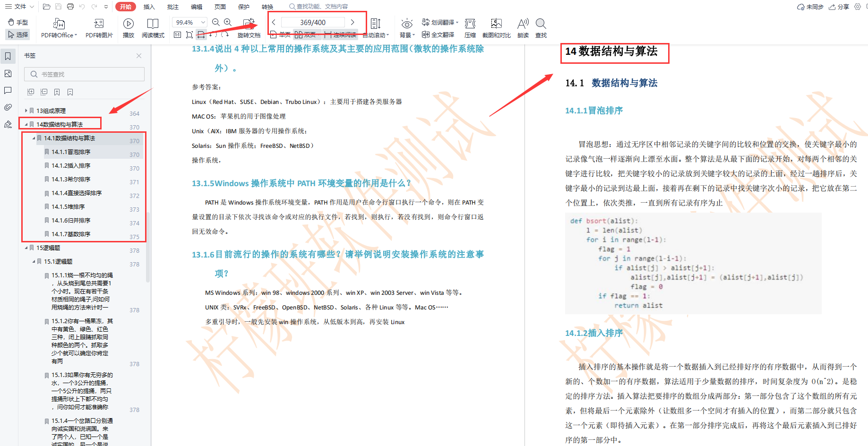This screenshot has width=868, height=446.
Task: Open the 压缩 compress tool
Action: [x=470, y=28]
